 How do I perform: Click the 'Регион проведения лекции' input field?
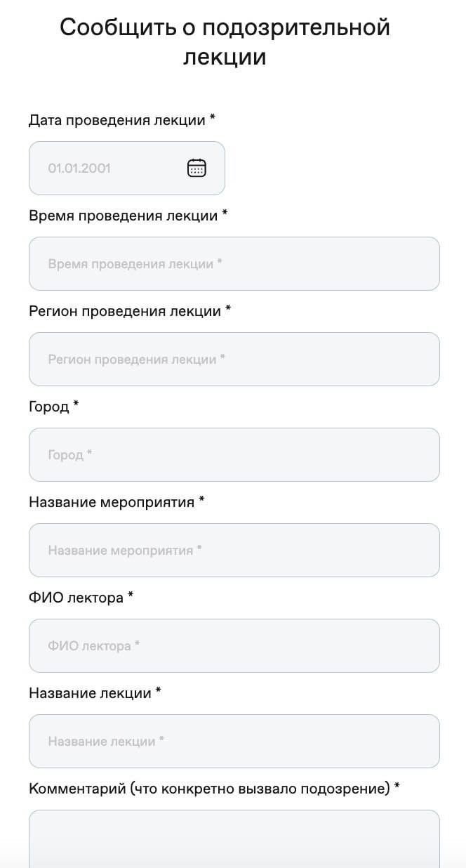tap(234, 360)
